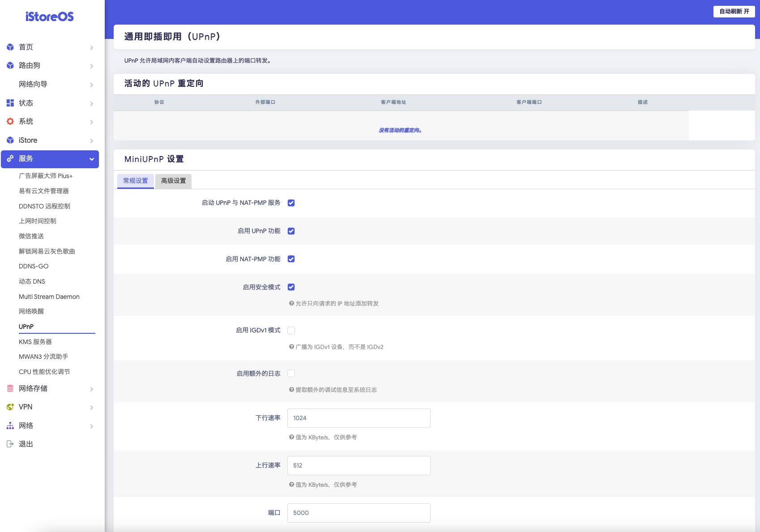Open the VPN sidebar icon
760x532 pixels.
point(10,407)
